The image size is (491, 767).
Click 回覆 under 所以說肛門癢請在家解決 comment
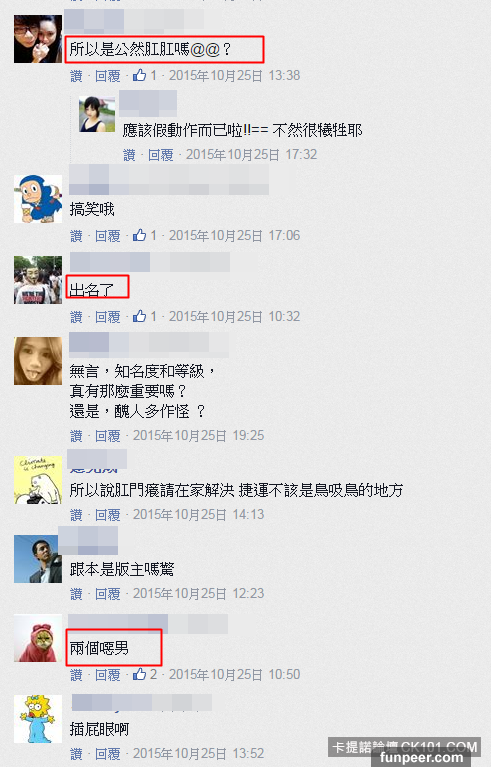click(x=108, y=515)
